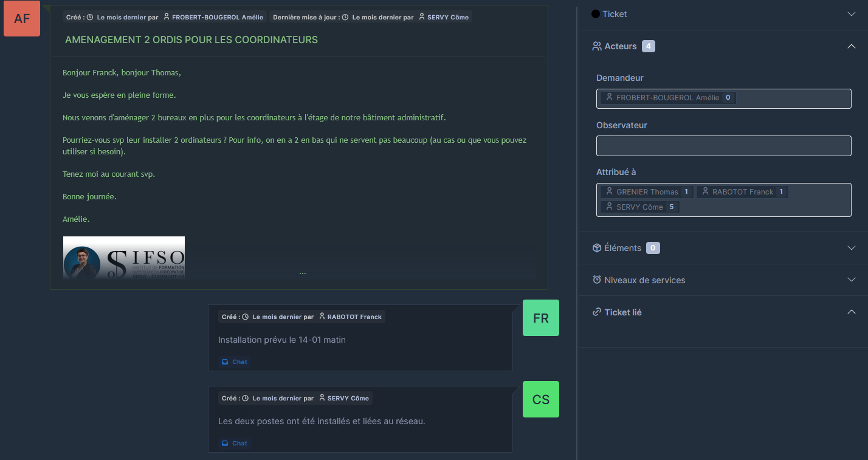Select RABOTOT Franck assignee tag

[x=742, y=192]
